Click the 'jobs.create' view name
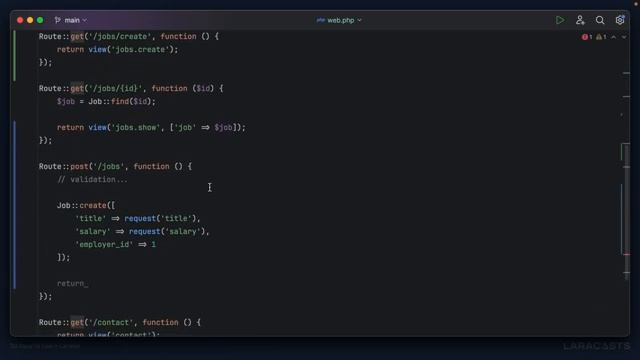 pyautogui.click(x=140, y=49)
